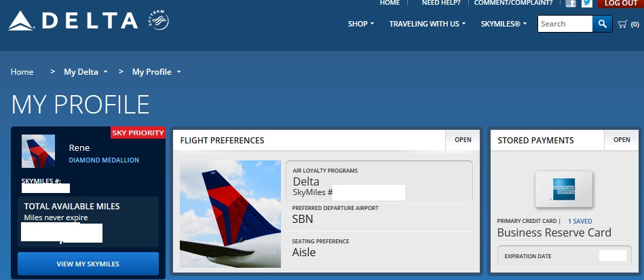Click the SkyTeam emblem icon
The image size is (644, 280).
[159, 21]
